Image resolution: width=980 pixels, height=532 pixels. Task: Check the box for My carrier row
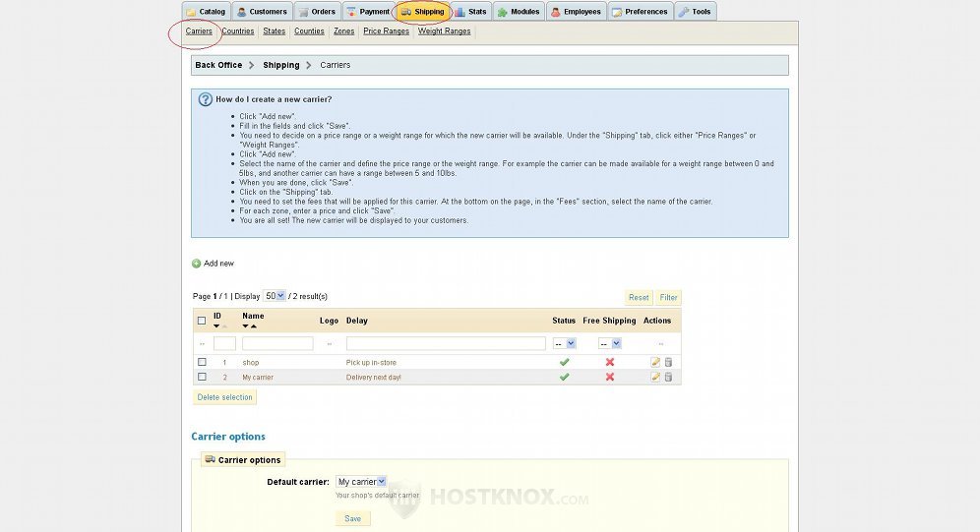(202, 377)
